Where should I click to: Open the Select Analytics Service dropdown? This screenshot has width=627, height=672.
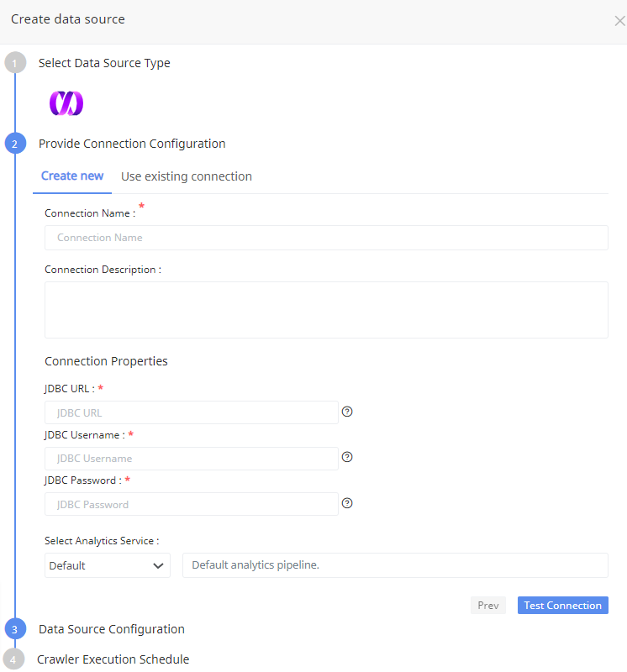click(x=107, y=565)
